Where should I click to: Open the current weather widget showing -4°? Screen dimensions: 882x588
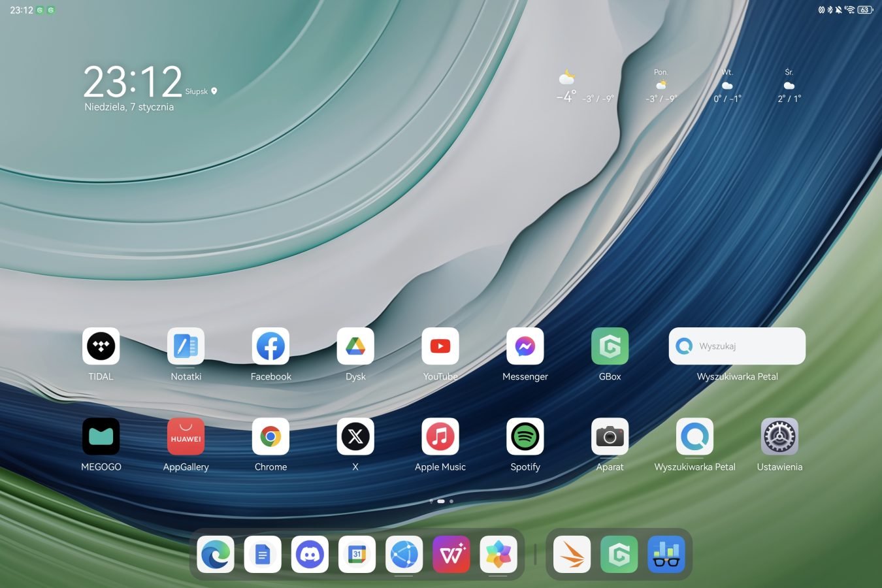point(566,88)
